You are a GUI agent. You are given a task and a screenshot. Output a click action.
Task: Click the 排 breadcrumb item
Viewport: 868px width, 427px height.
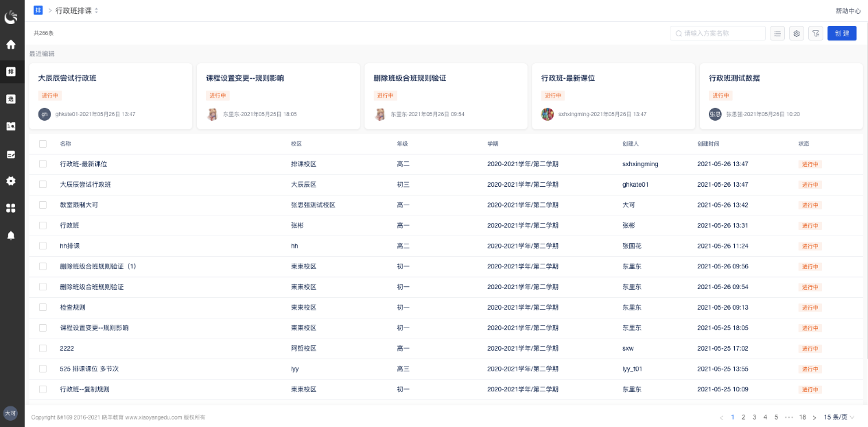point(38,11)
